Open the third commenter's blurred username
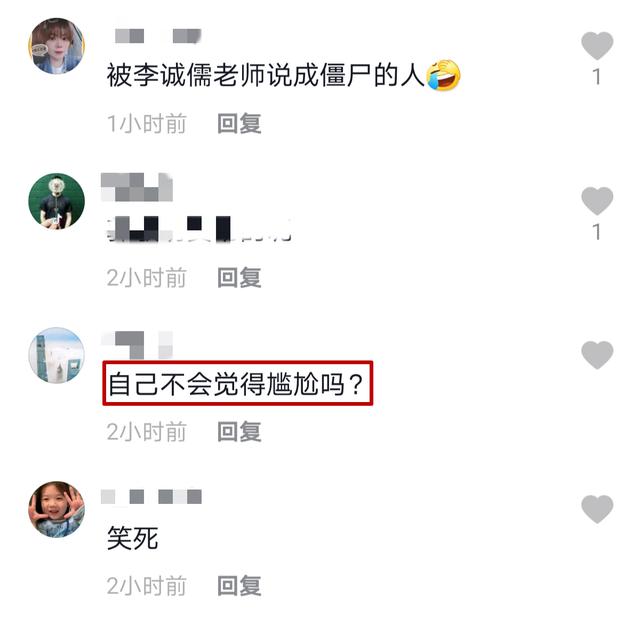Screen dimensions: 640x626 tap(137, 345)
